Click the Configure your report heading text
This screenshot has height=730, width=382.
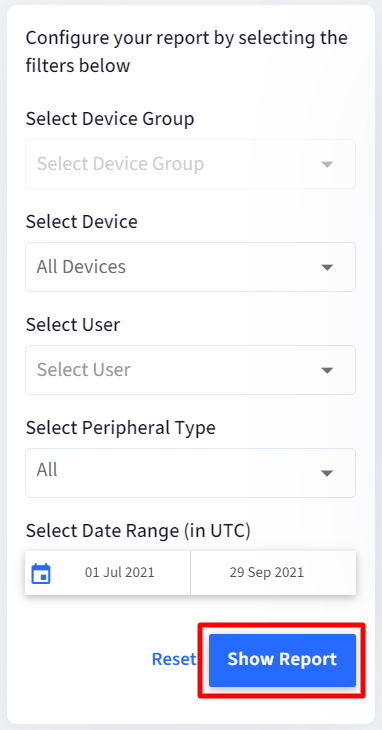187,51
